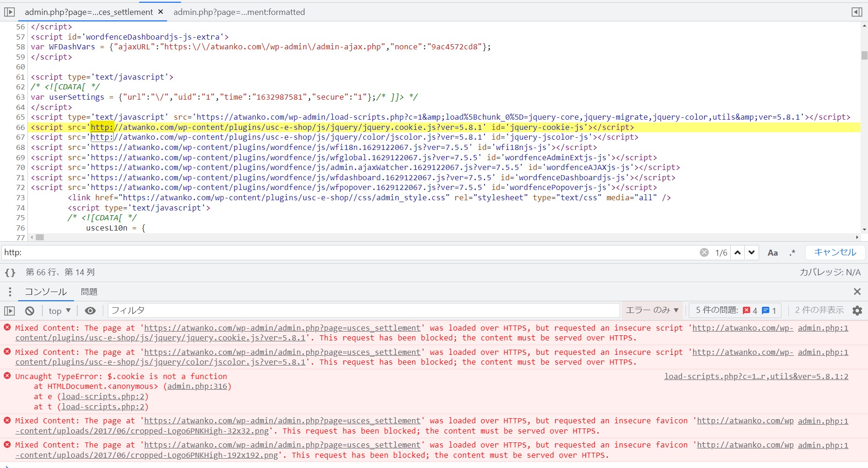The height and width of the screenshot is (468, 868).
Task: Toggle regular expression (.*) search option
Action: coord(792,252)
